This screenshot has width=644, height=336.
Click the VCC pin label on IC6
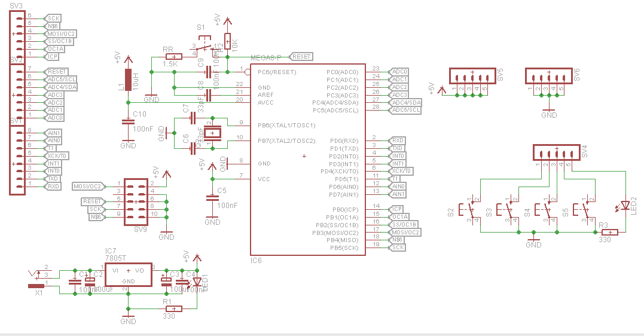tap(264, 179)
